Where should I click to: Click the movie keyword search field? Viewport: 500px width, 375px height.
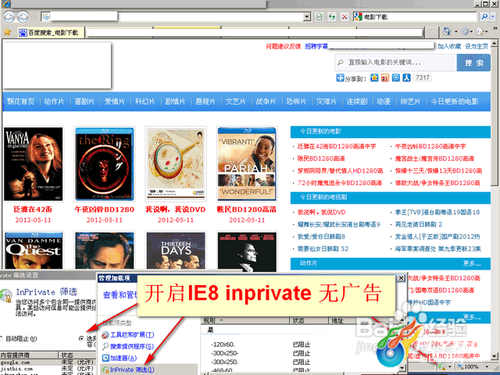[x=396, y=62]
